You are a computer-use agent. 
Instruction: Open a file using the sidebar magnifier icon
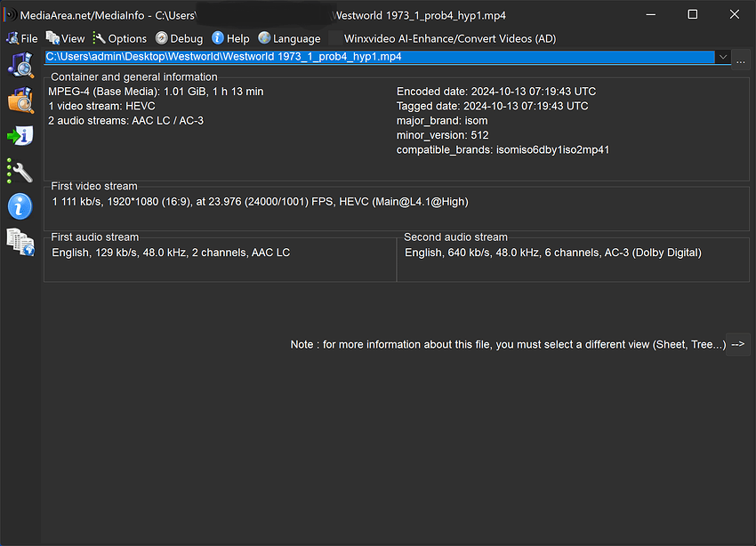click(19, 65)
